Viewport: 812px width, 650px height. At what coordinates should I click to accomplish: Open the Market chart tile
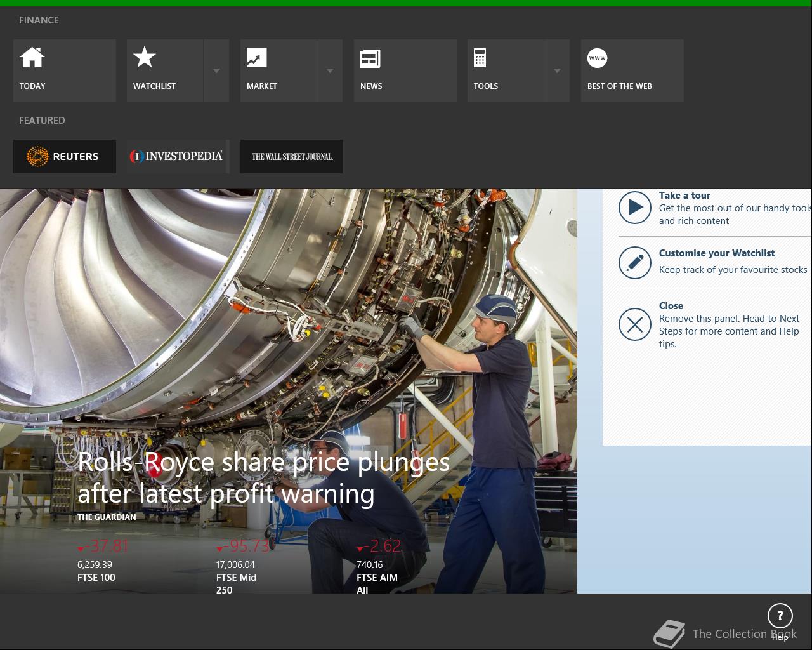[278, 70]
